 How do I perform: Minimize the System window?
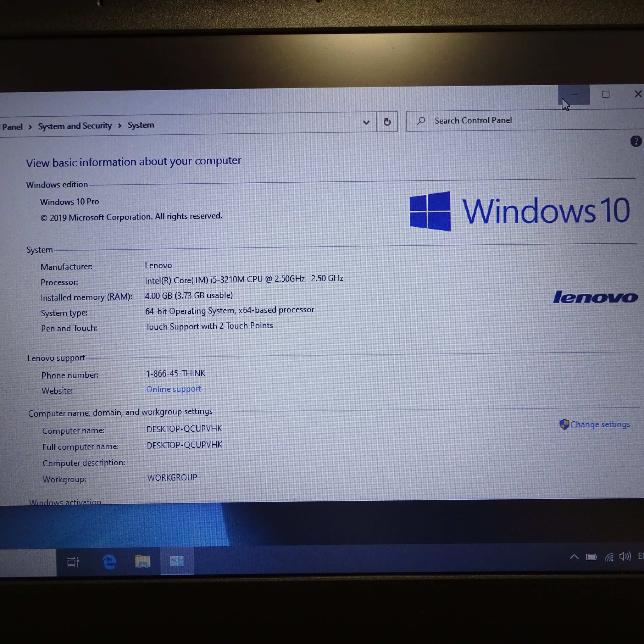(574, 95)
